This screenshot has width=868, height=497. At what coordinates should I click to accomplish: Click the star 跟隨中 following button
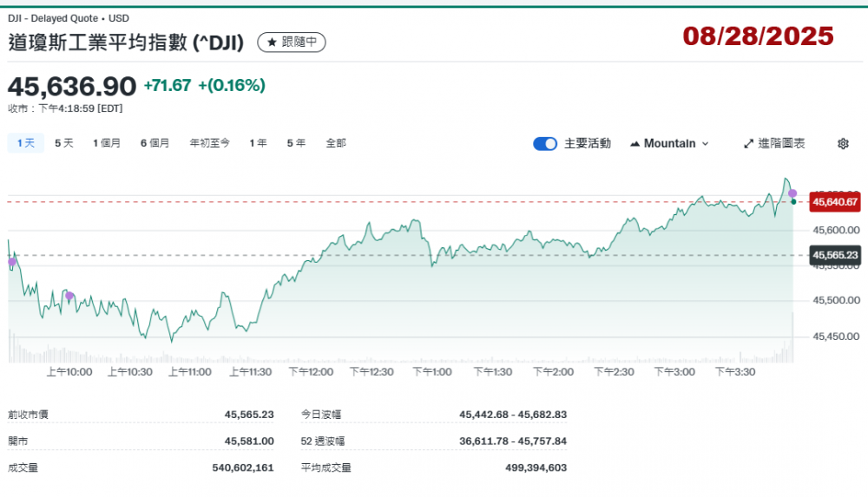click(x=292, y=42)
